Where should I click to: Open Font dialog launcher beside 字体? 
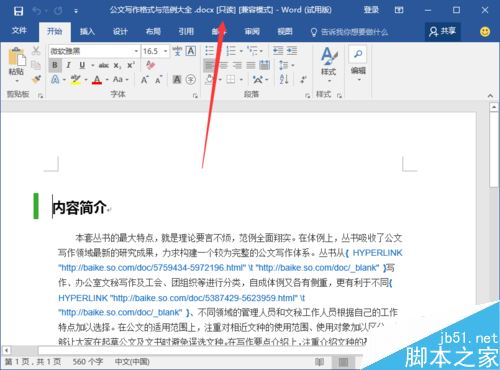(x=195, y=96)
